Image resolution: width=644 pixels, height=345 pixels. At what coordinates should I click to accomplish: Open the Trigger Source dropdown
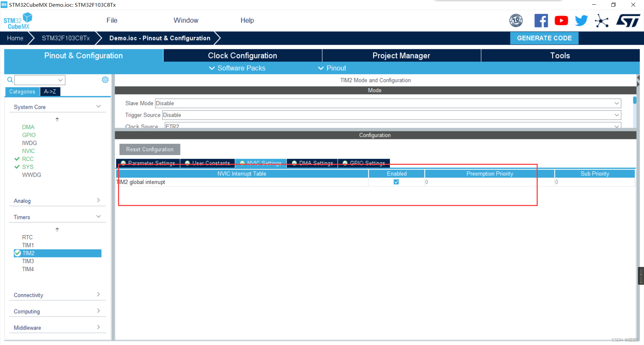[392, 115]
